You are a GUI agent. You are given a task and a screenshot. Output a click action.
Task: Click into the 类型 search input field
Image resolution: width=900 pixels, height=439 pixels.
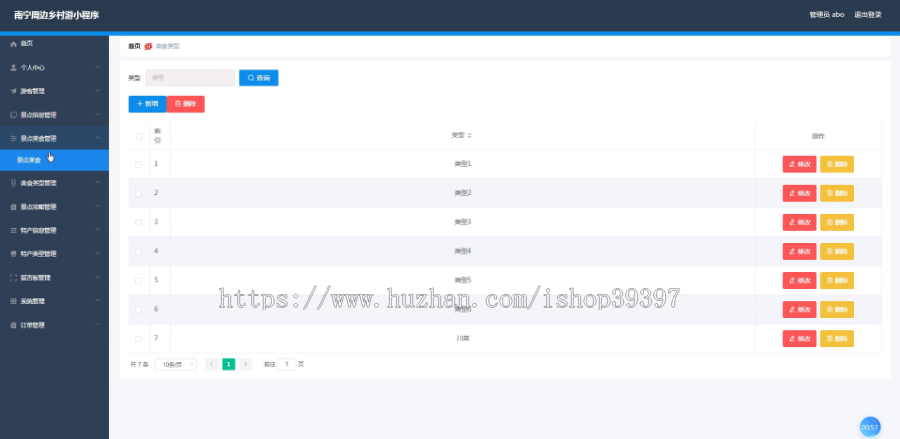click(x=190, y=77)
